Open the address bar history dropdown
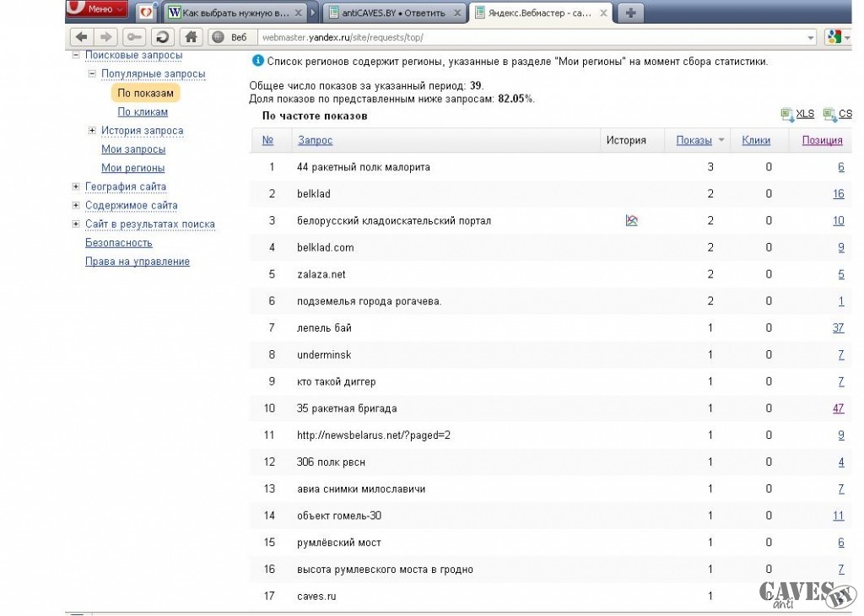This screenshot has height=616, width=864. (x=811, y=37)
